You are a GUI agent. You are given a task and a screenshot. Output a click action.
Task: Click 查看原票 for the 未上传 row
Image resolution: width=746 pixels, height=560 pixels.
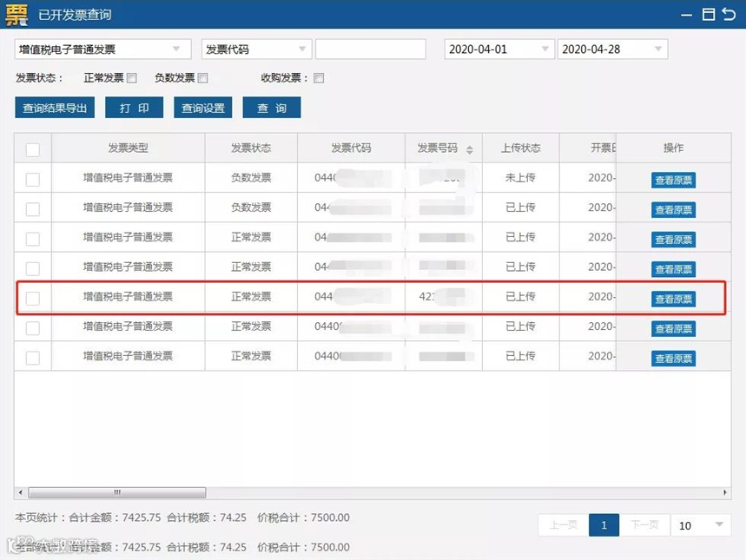click(x=673, y=180)
